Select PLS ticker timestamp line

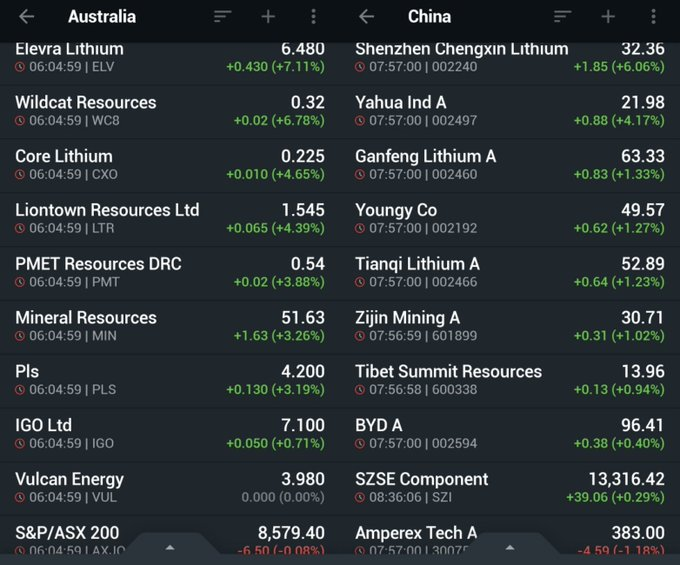[x=65, y=389]
